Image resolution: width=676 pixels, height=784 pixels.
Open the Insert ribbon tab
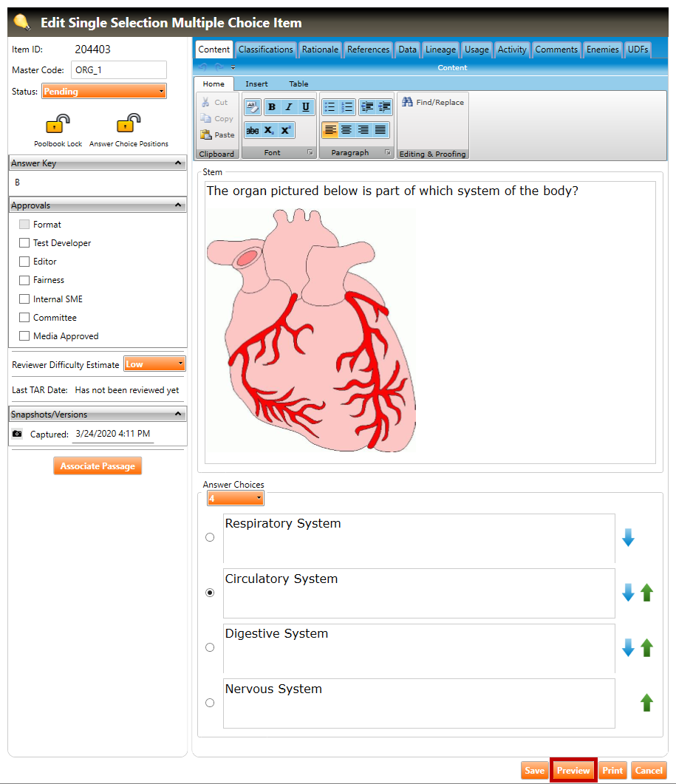(x=256, y=83)
